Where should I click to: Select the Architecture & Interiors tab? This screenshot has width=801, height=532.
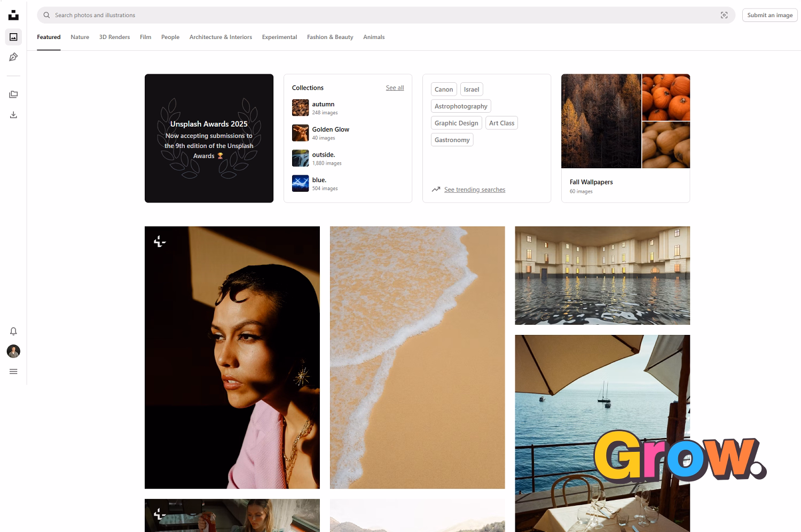[x=221, y=37]
